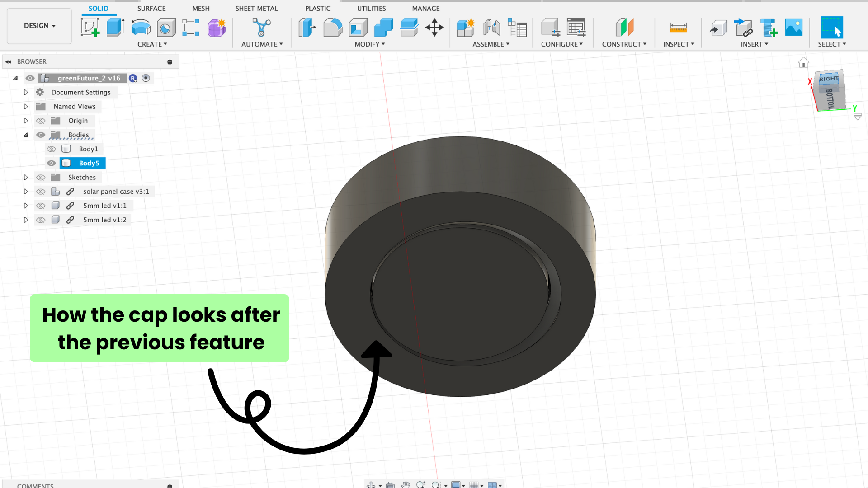Viewport: 868px width, 488px height.
Task: Expand the solar panel case v3:1 node
Action: point(26,192)
